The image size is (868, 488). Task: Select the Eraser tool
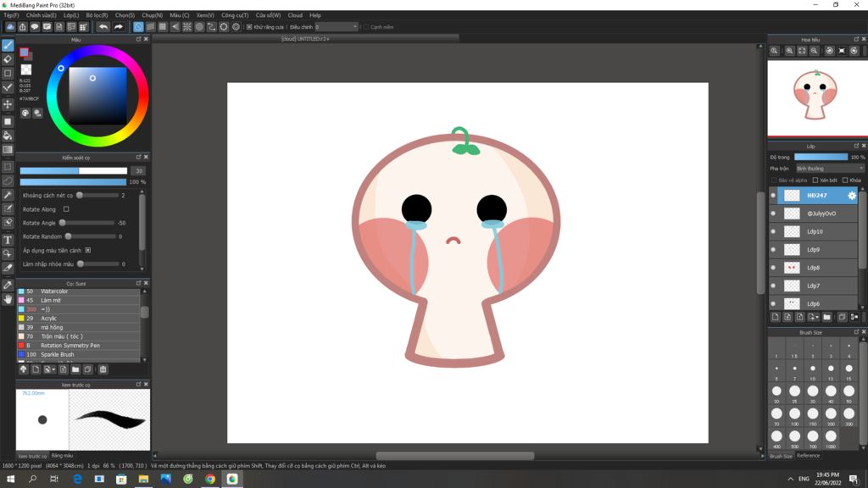point(8,59)
